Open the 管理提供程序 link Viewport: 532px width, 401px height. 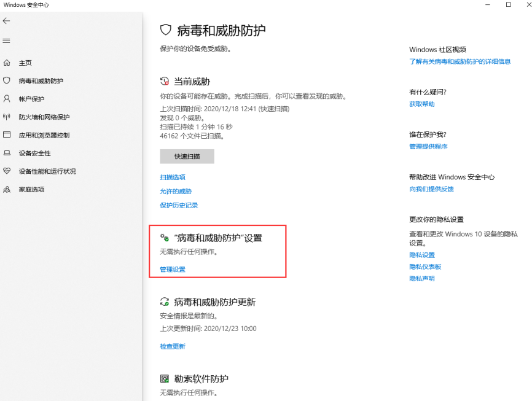(x=429, y=147)
